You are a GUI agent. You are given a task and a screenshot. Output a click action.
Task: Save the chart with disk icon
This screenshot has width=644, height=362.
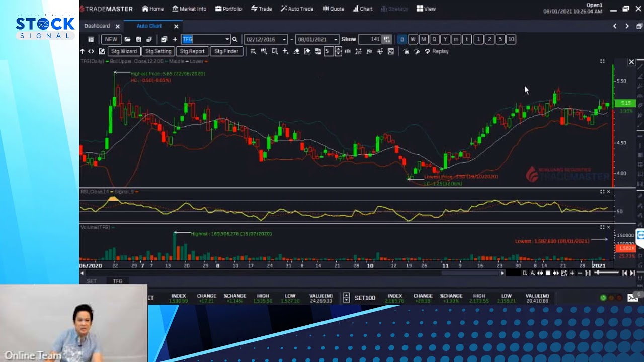pyautogui.click(x=138, y=39)
